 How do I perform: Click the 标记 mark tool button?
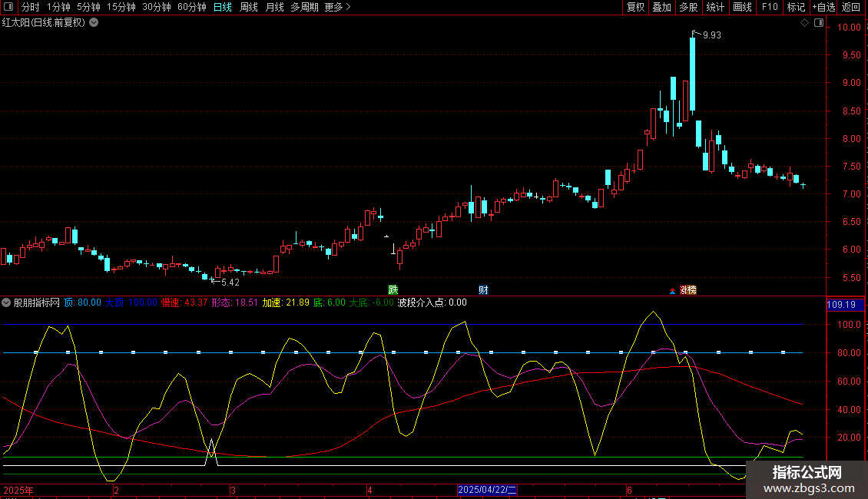[x=796, y=8]
